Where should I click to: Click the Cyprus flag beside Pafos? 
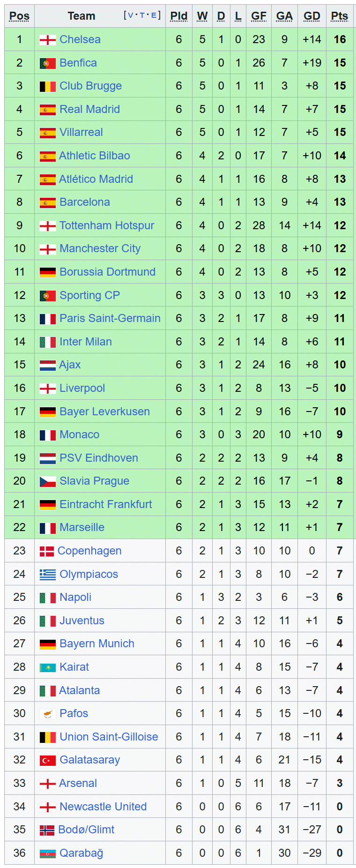coord(48,714)
